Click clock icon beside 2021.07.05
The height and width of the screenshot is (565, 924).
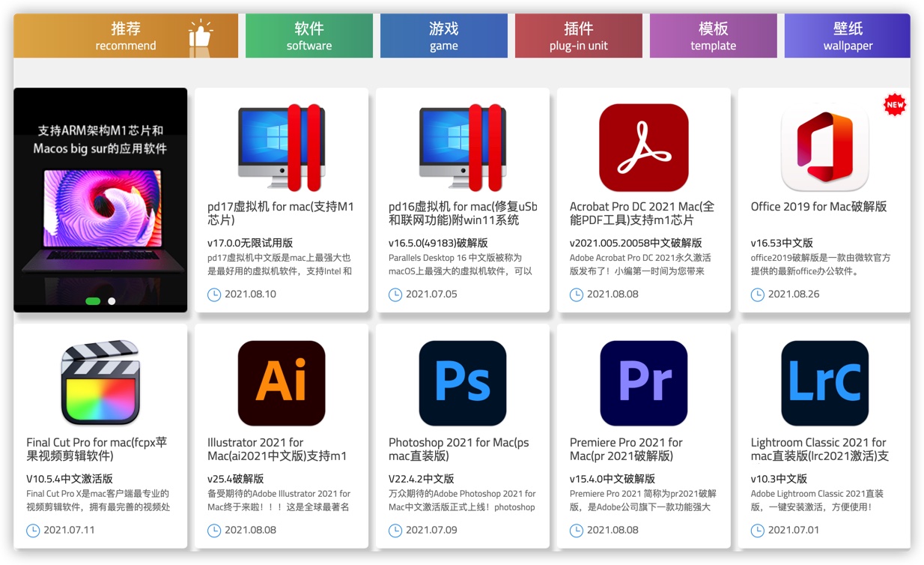(395, 294)
